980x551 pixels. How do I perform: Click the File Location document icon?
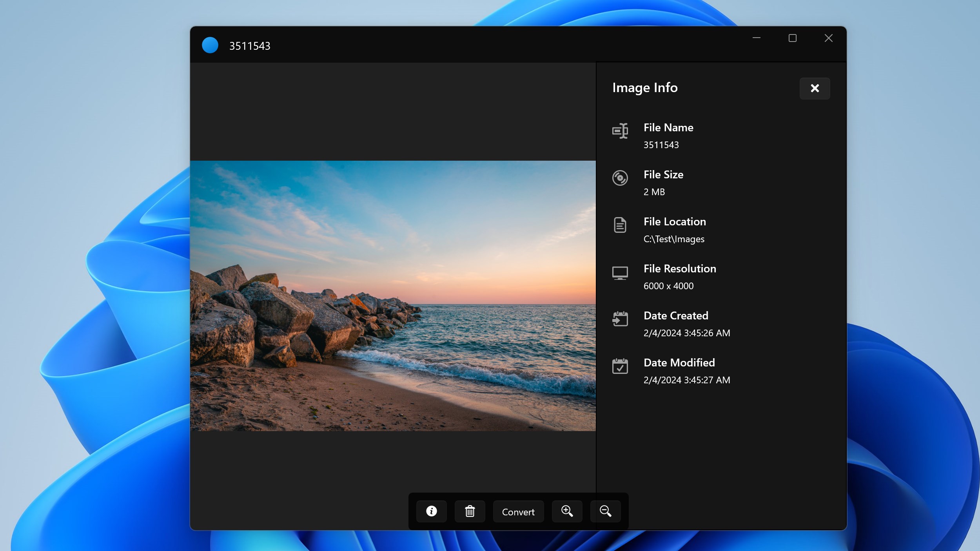click(620, 225)
